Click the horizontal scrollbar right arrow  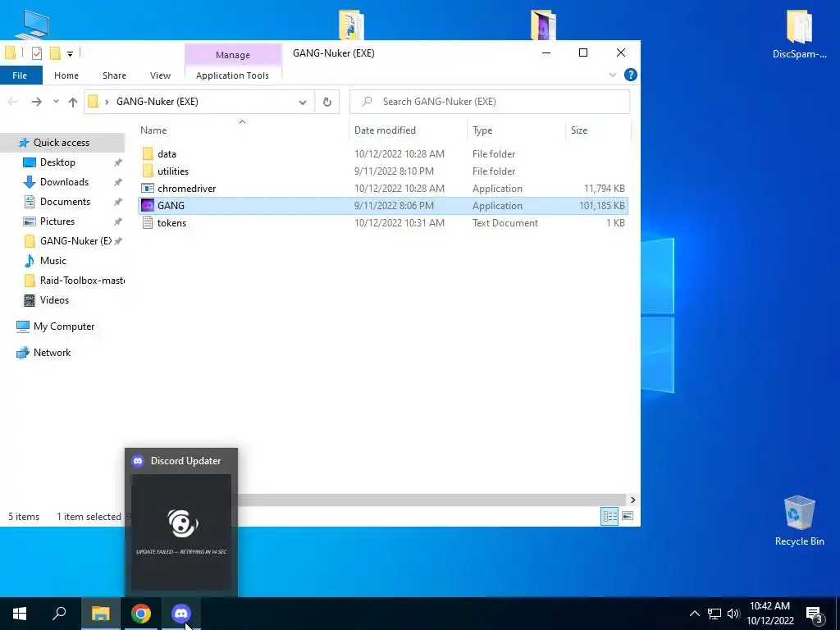tap(632, 500)
